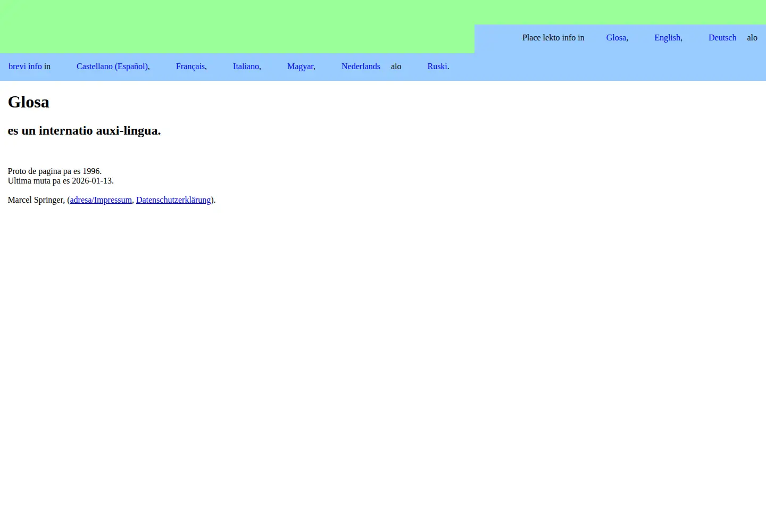Click the 'Glosa' main heading

coord(29,102)
